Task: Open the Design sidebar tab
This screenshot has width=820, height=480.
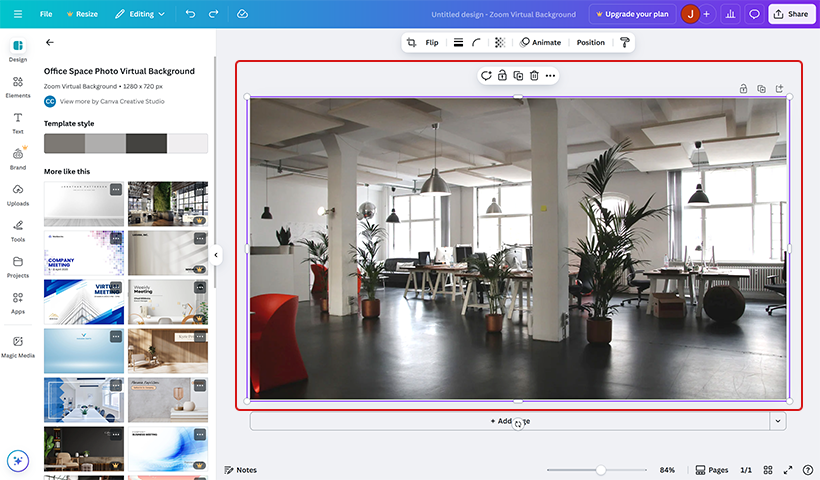Action: 18,50
